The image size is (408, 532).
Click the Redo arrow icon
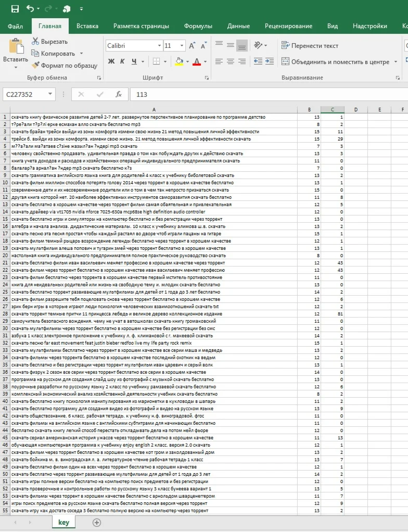pyautogui.click(x=48, y=8)
